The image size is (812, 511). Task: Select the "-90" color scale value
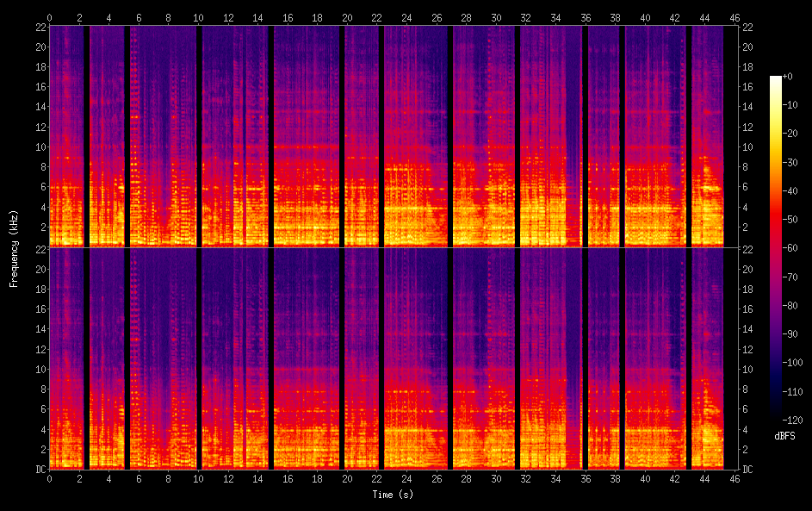pos(790,333)
